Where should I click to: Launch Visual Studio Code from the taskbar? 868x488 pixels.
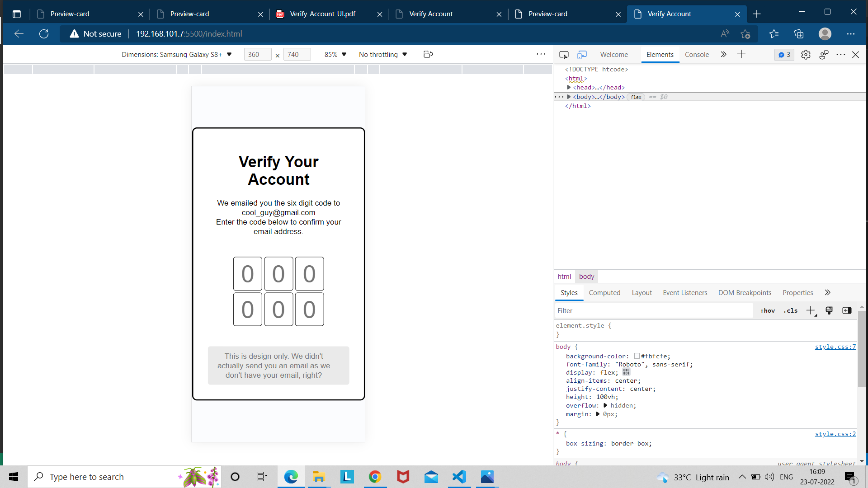click(x=458, y=477)
